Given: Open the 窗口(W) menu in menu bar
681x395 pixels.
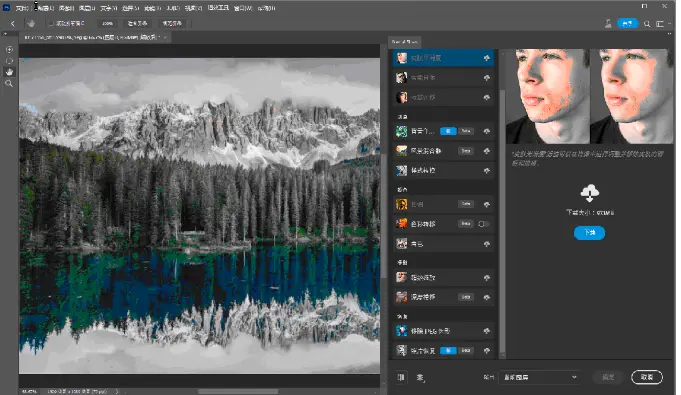Looking at the screenshot, I should pos(242,8).
